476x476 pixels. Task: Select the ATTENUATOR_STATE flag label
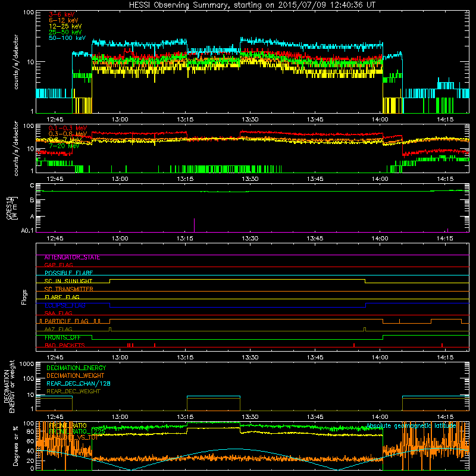72,258
